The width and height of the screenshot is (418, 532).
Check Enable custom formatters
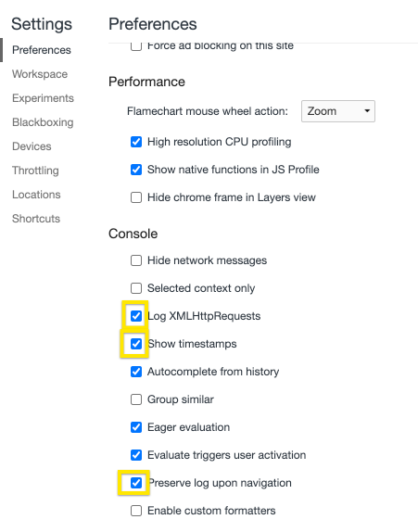[x=136, y=511]
